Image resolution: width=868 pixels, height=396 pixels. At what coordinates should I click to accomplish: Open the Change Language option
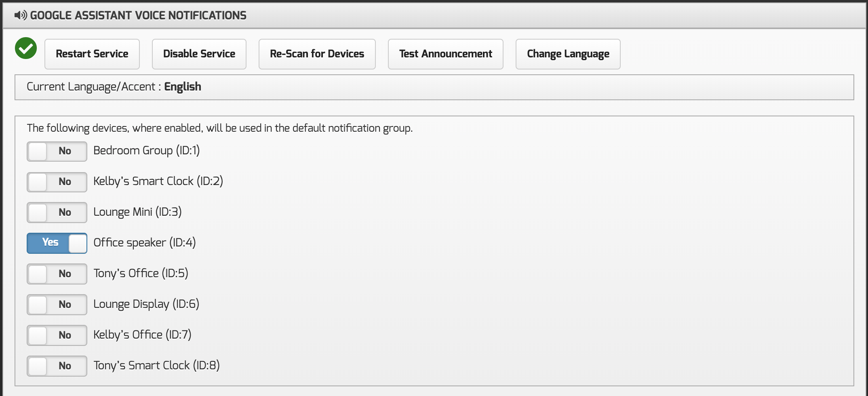(x=568, y=54)
